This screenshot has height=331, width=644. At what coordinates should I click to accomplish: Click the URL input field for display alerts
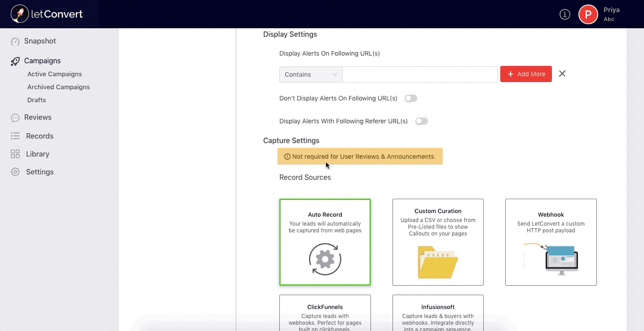pos(420,74)
